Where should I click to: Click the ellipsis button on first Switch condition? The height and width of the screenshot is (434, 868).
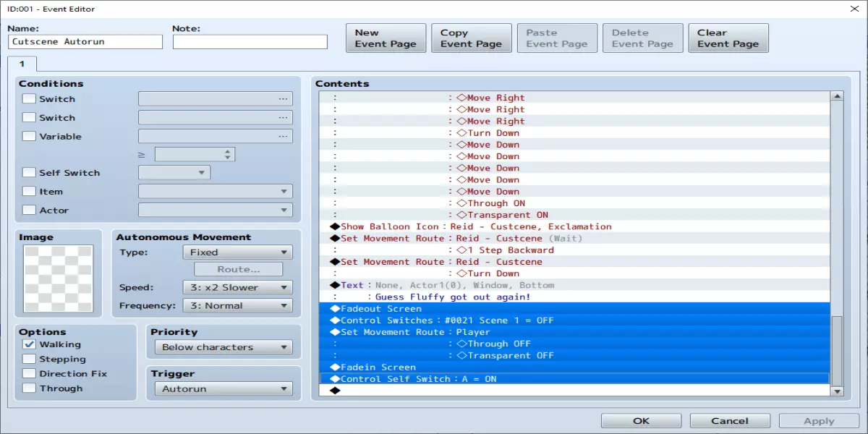click(282, 99)
